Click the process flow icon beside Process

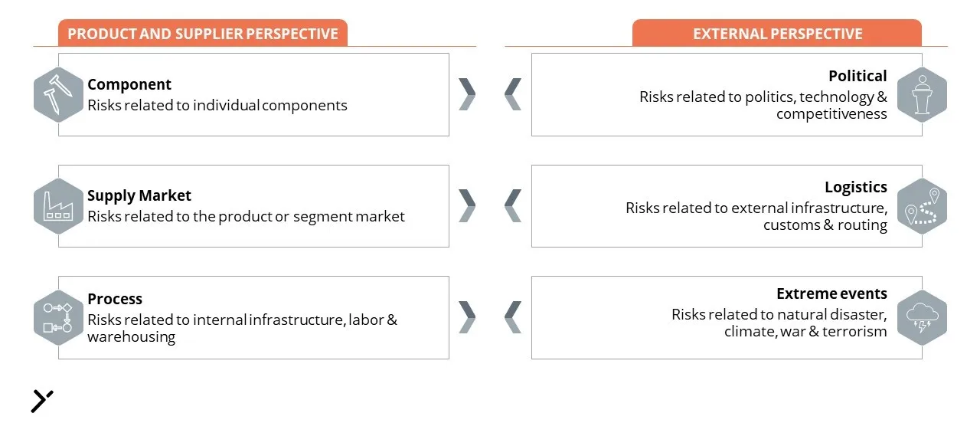coord(58,317)
